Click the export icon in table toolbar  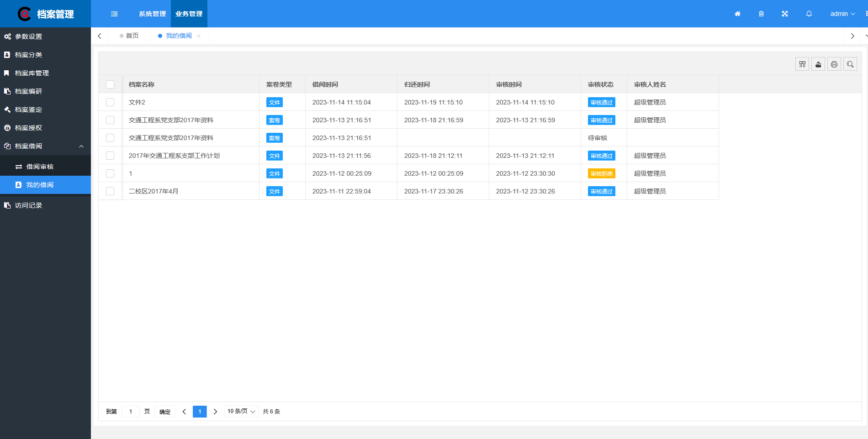pyautogui.click(x=818, y=64)
